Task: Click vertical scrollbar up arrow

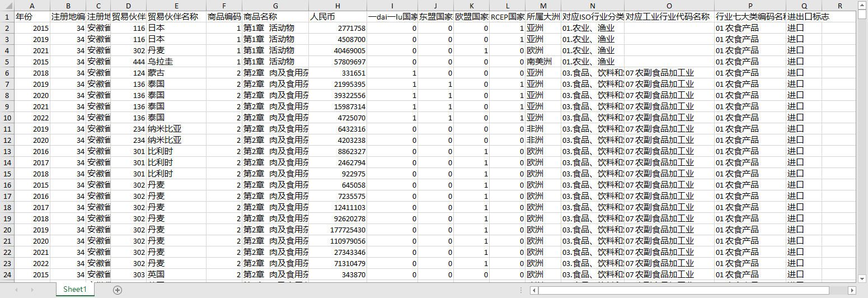Action: (862, 5)
